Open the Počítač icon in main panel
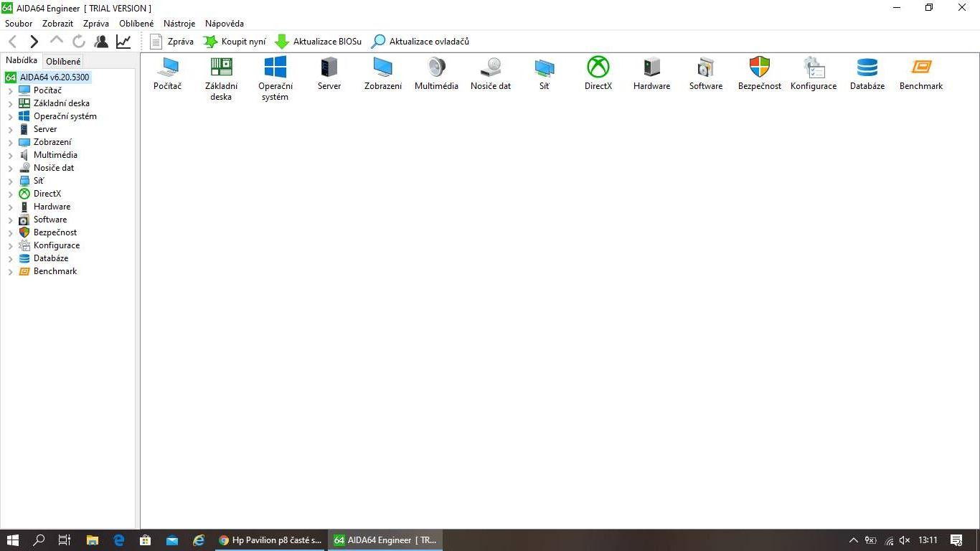Screen dimensions: 980x551 coord(168,67)
